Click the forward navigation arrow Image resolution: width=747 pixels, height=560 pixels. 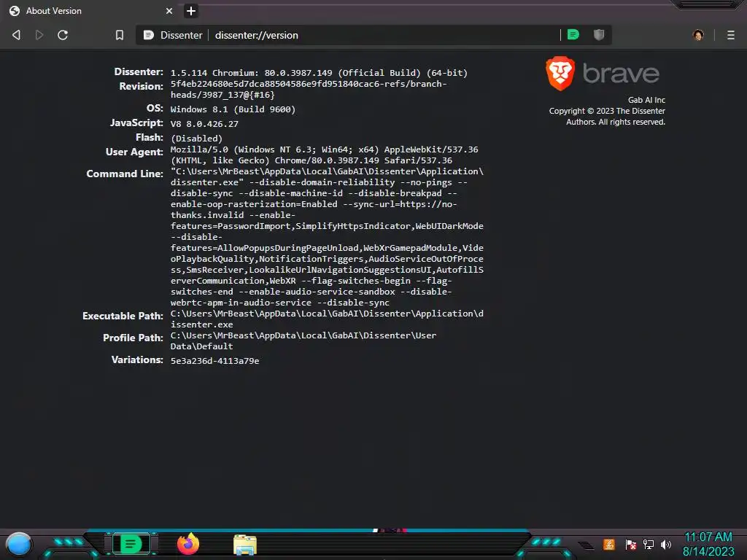click(x=39, y=35)
